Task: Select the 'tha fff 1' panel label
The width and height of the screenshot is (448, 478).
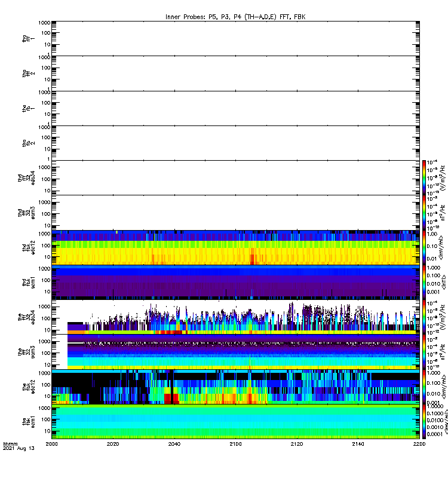Action: [29, 38]
